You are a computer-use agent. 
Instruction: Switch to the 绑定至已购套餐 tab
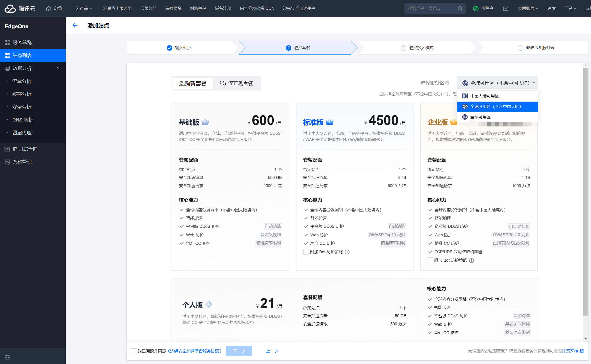[236, 83]
